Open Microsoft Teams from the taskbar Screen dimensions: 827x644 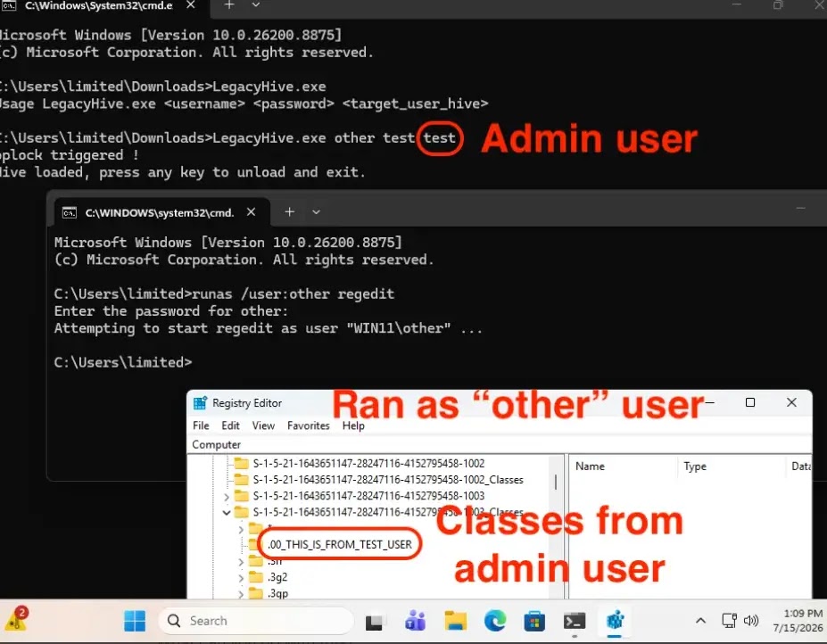(x=415, y=621)
